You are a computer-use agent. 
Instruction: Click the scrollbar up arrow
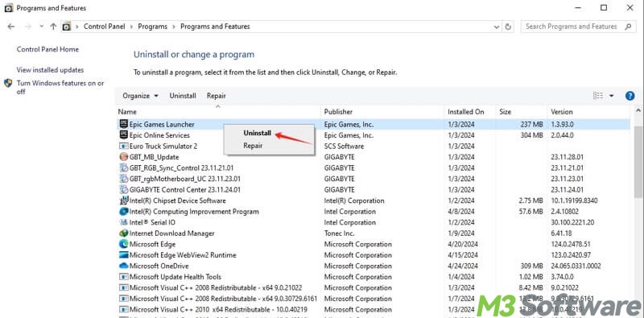(x=638, y=111)
